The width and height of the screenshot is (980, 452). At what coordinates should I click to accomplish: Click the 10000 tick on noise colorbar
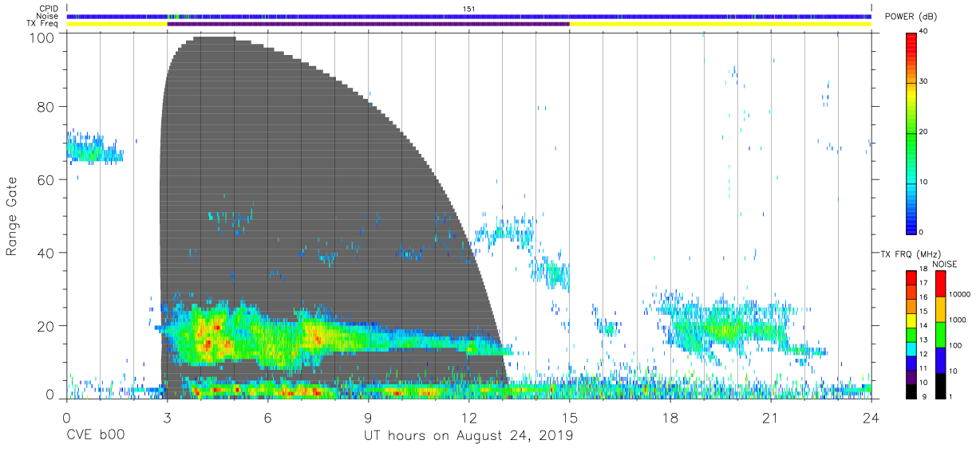(x=958, y=294)
